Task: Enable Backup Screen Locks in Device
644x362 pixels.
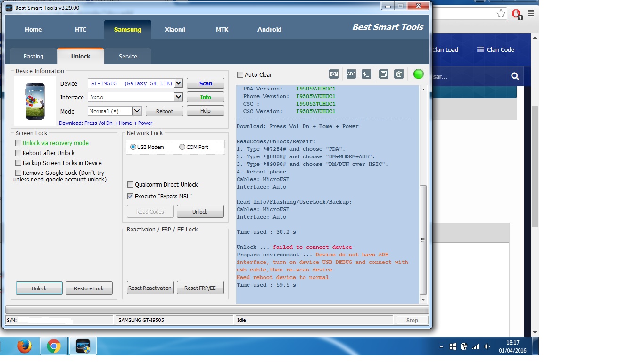Action: [x=18, y=163]
